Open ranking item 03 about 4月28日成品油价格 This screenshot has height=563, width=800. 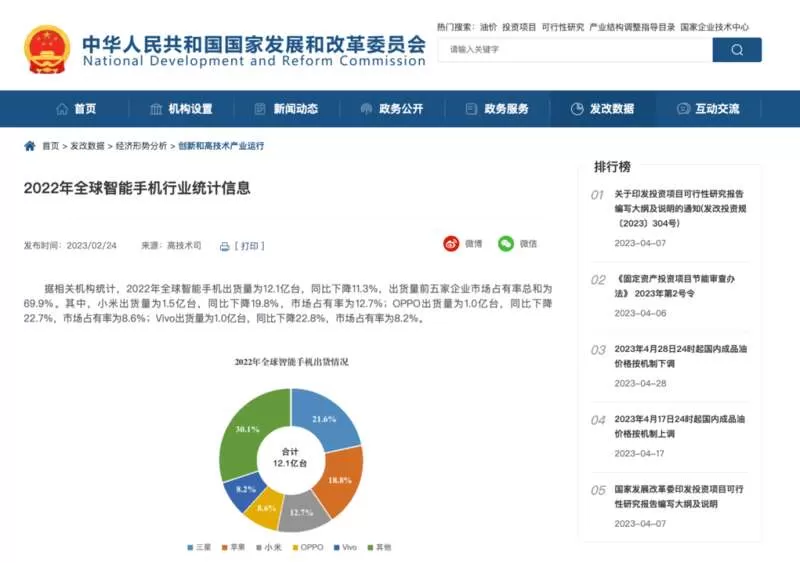click(x=680, y=356)
